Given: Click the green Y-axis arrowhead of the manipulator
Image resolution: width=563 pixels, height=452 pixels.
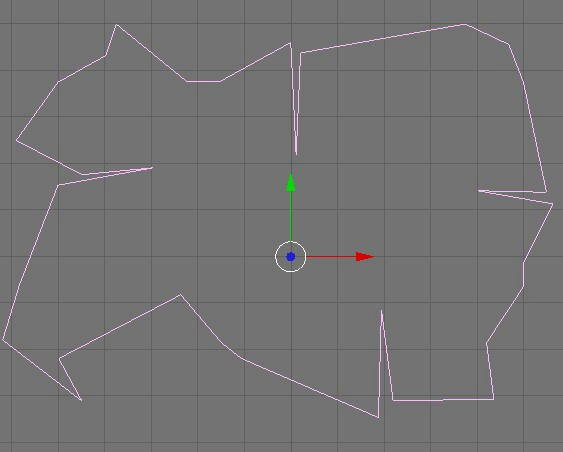Looking at the screenshot, I should tap(291, 182).
